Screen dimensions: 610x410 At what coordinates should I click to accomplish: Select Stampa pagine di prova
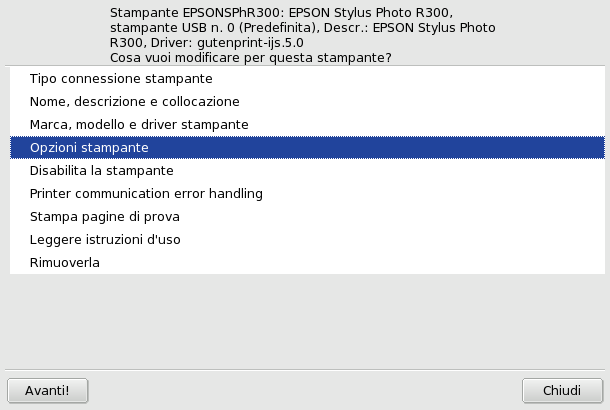[105, 216]
